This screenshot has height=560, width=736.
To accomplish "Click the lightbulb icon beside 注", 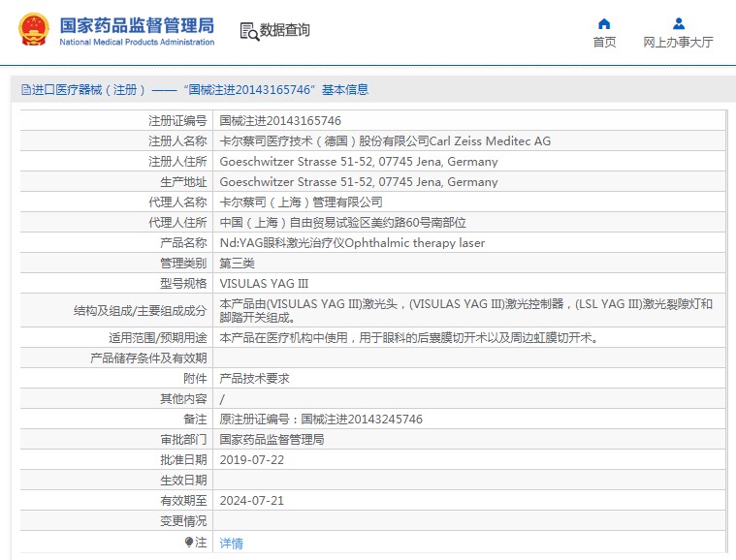I will point(189,542).
